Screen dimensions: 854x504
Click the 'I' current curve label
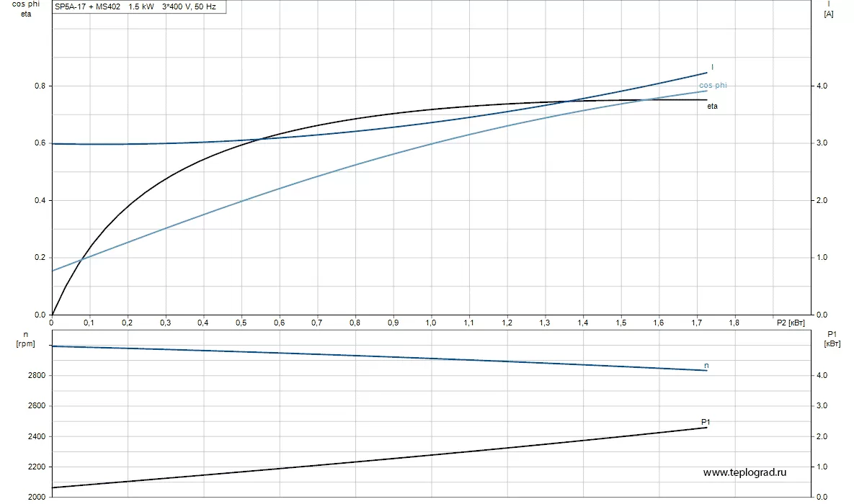pyautogui.click(x=713, y=67)
